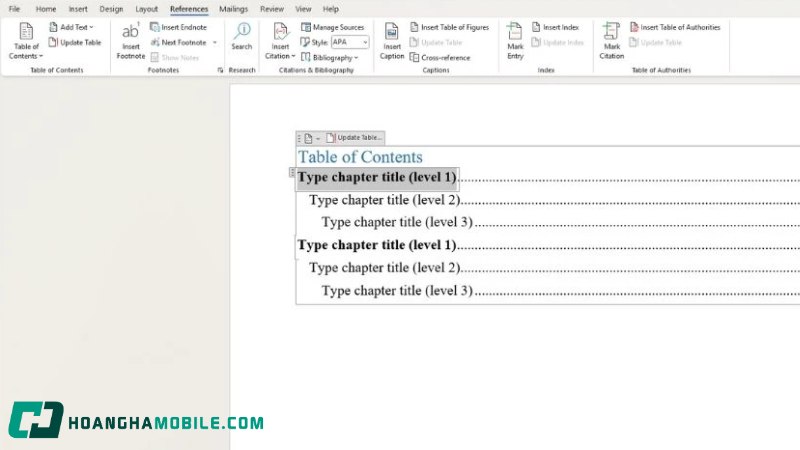Open the Search research tool
The image size is (800, 450).
click(x=242, y=37)
